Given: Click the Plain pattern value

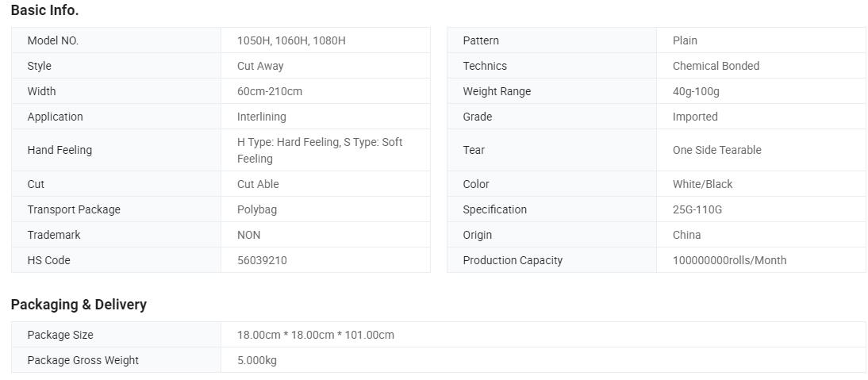Looking at the screenshot, I should [685, 40].
